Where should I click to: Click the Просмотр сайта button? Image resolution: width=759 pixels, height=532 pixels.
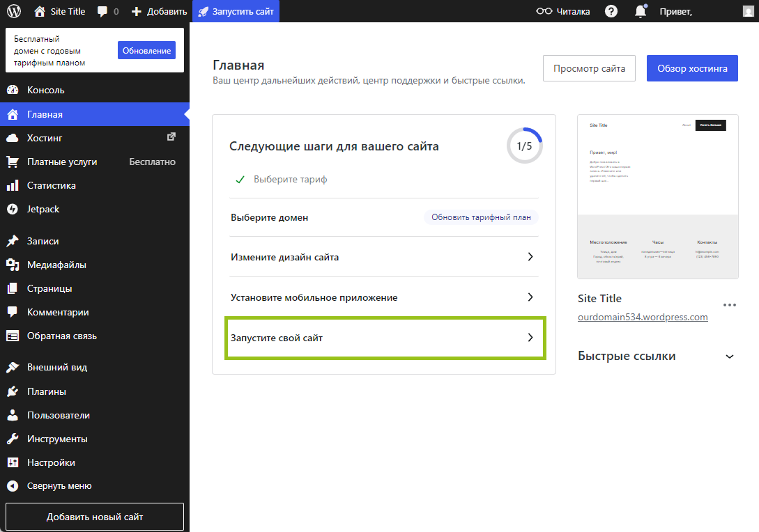pos(589,68)
